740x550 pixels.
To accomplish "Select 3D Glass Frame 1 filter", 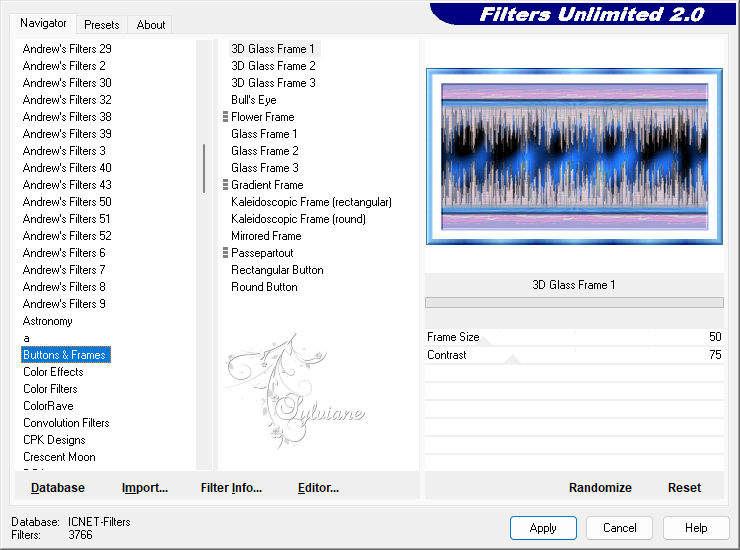I will click(x=273, y=49).
